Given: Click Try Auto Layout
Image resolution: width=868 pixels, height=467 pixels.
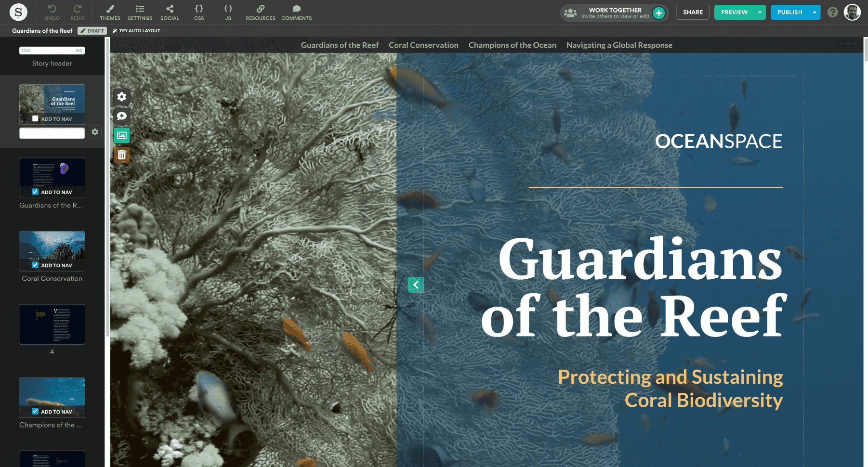Looking at the screenshot, I should (x=136, y=31).
